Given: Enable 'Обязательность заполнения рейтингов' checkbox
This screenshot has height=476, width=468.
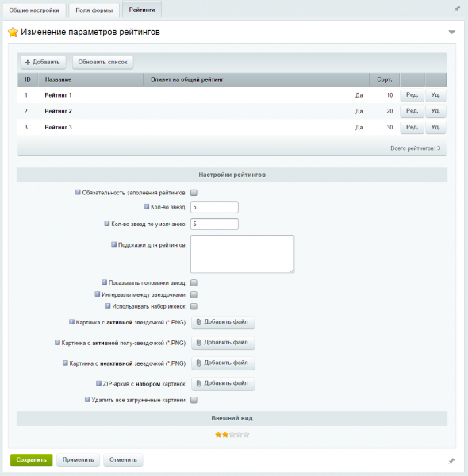Looking at the screenshot, I should (x=194, y=193).
